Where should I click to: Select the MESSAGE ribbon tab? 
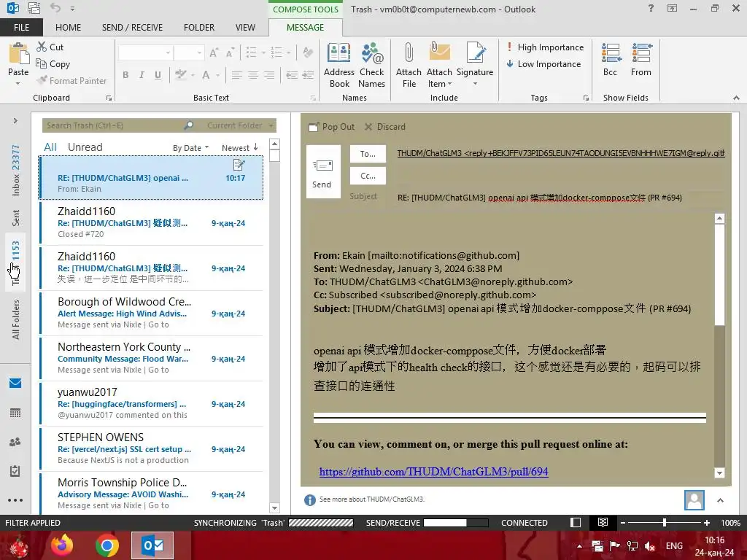[x=306, y=27]
